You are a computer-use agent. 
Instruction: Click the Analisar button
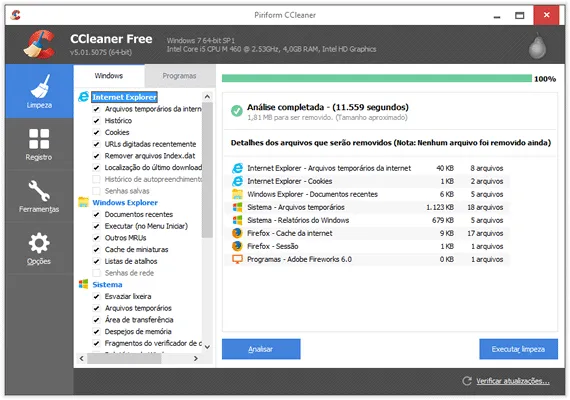[x=261, y=349]
